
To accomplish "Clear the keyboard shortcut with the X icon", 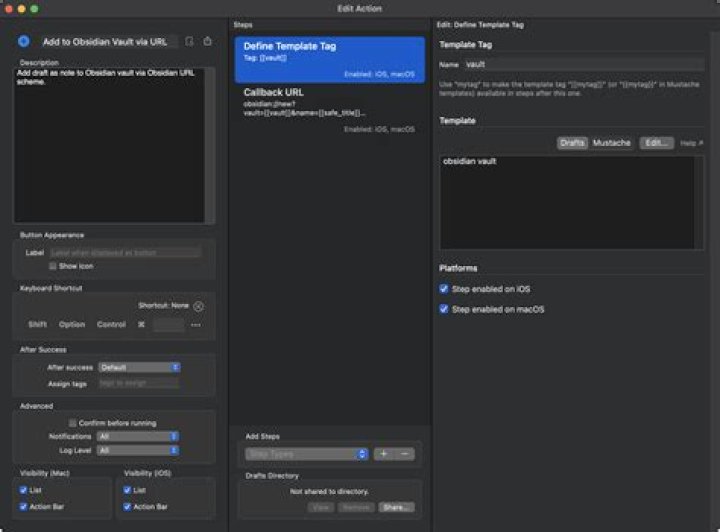I will (198, 306).
